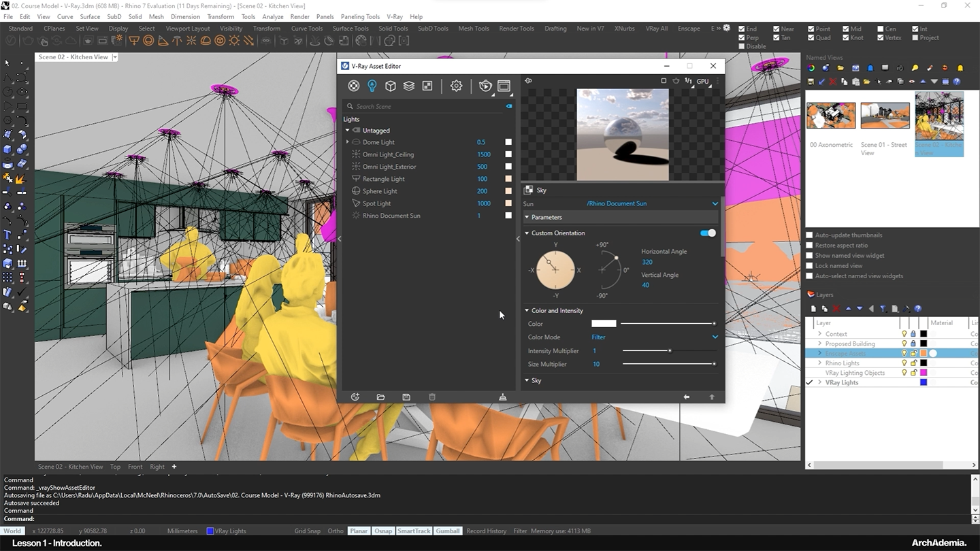The width and height of the screenshot is (980, 551).
Task: Toggle Osnap in the status bar
Action: (x=382, y=531)
